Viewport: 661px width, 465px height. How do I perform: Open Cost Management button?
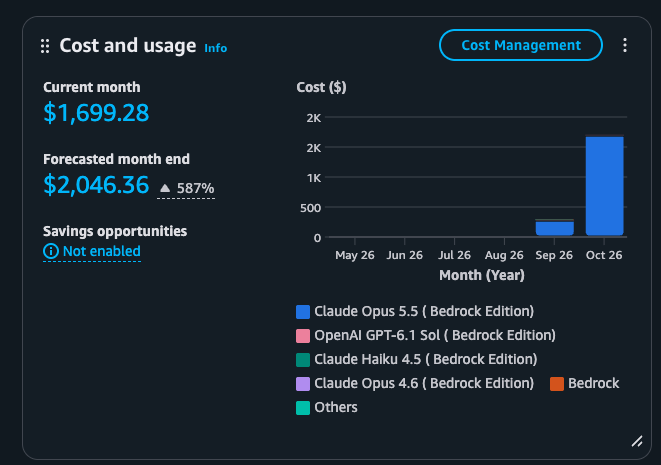tap(521, 45)
